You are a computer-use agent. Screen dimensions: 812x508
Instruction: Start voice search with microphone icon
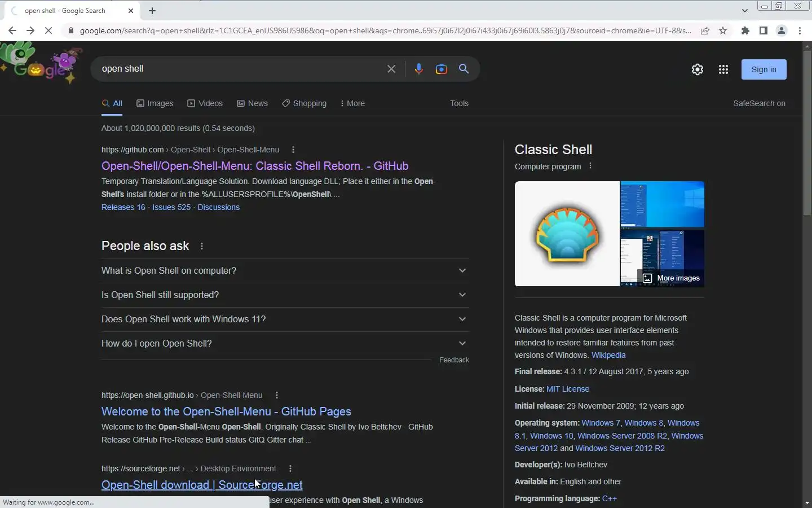(418, 69)
